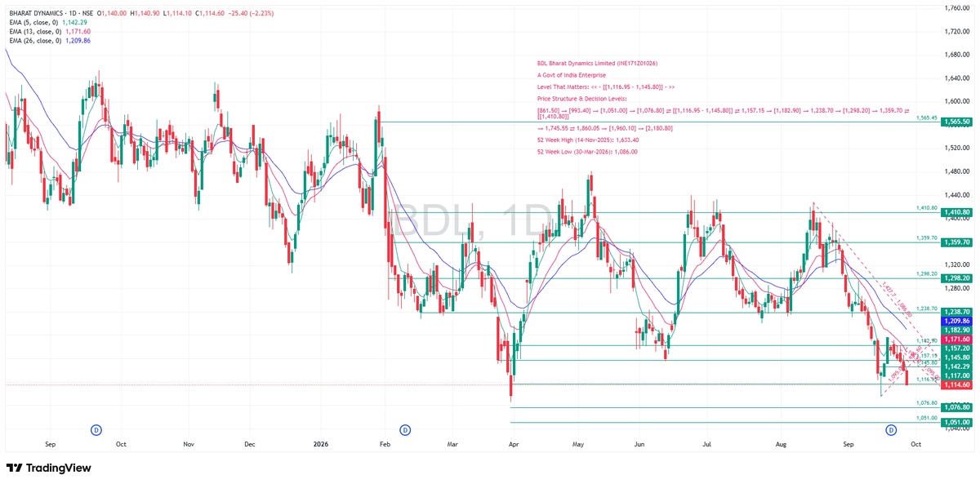
Task: Click the Jun label on the time axis
Action: coord(639,445)
